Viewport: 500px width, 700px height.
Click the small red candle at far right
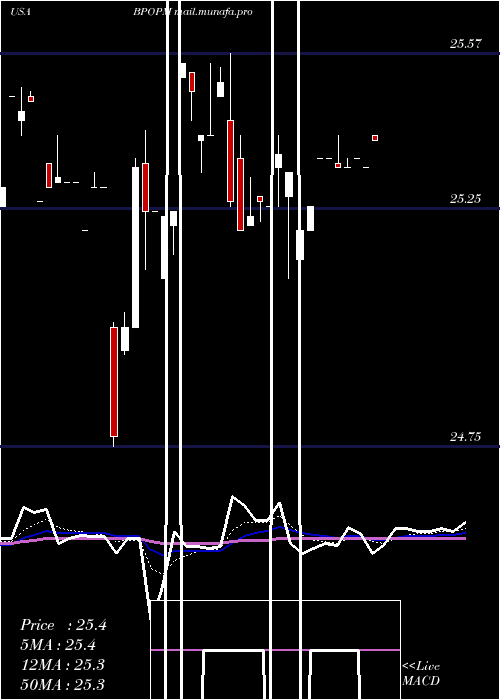[x=375, y=138]
